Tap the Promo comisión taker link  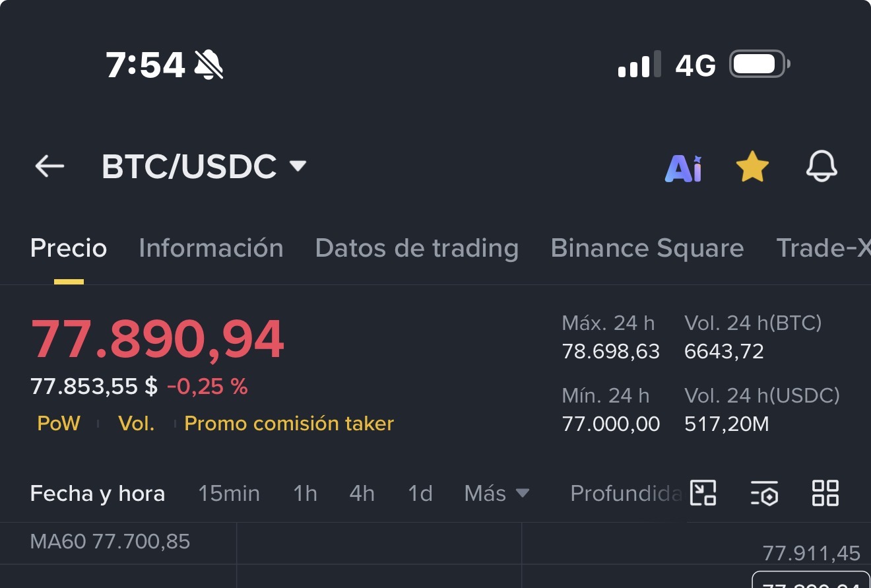(x=288, y=423)
